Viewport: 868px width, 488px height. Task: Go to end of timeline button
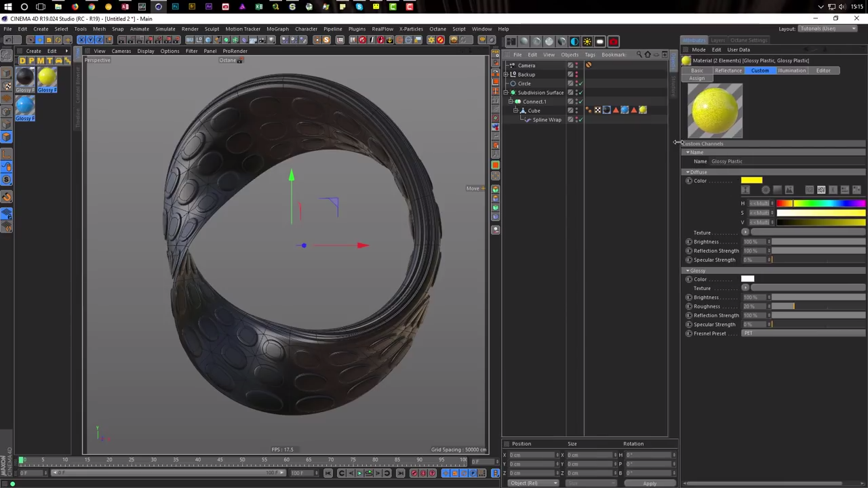pos(401,473)
